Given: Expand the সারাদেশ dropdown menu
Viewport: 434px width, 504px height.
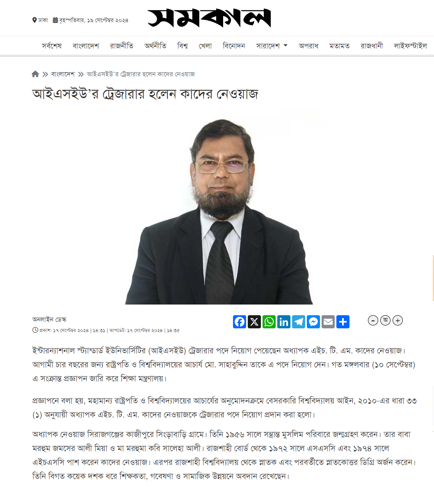Looking at the screenshot, I should [272, 46].
